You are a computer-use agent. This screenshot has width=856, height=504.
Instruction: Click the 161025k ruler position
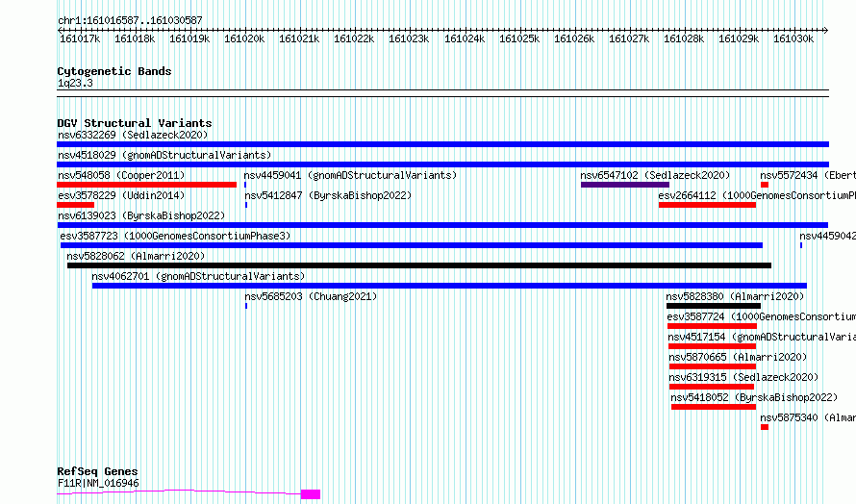[519, 38]
